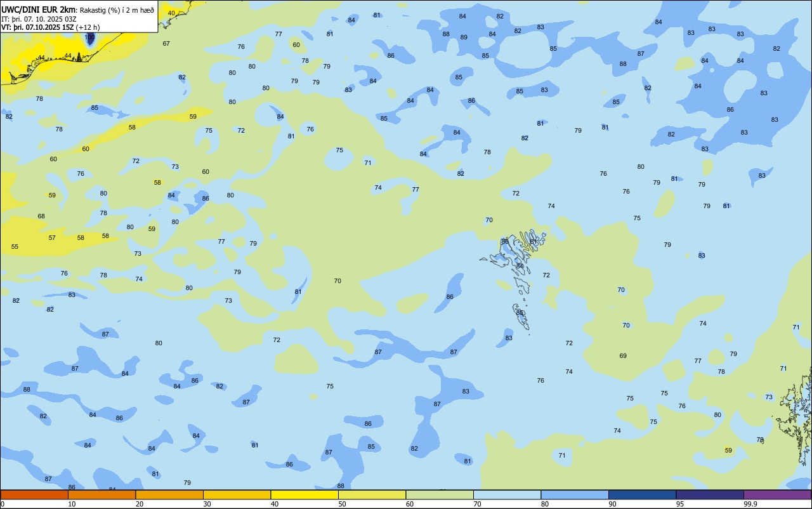812x509 pixels.
Task: Click the '100' humidity value on the map
Action: point(90,37)
